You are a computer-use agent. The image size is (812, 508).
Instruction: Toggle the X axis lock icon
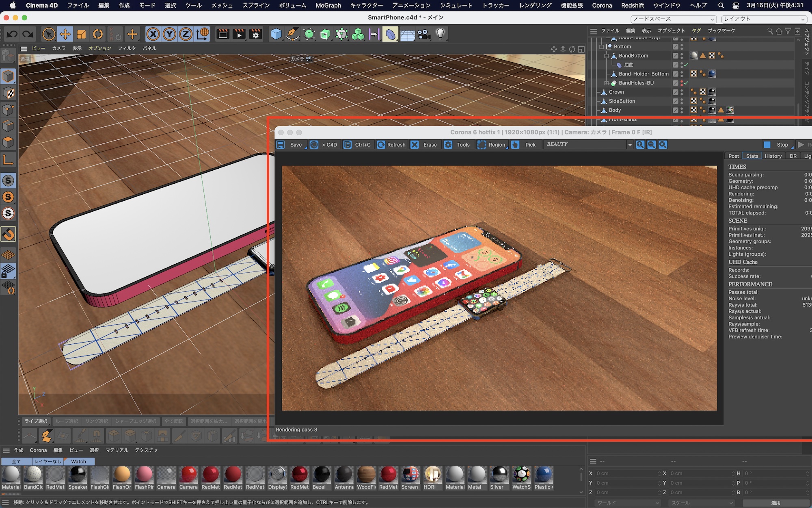153,35
